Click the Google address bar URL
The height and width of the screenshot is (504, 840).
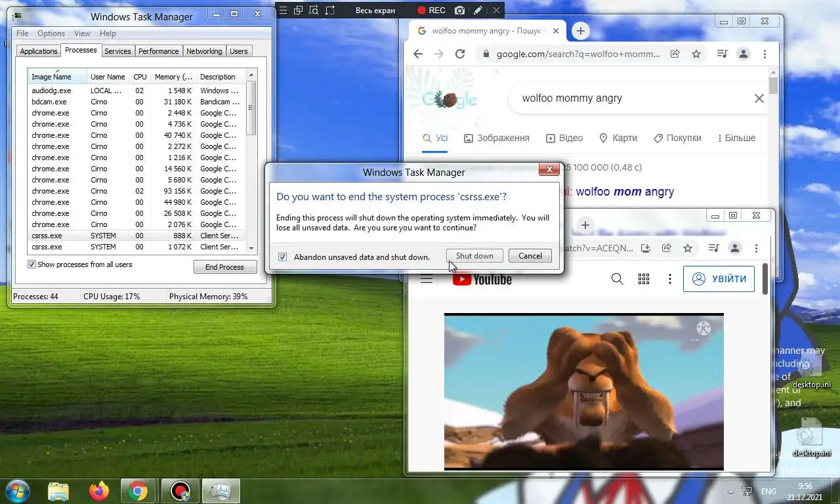click(x=578, y=54)
